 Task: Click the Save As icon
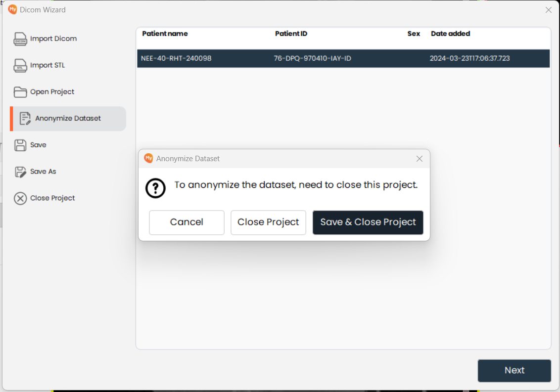[20, 172]
